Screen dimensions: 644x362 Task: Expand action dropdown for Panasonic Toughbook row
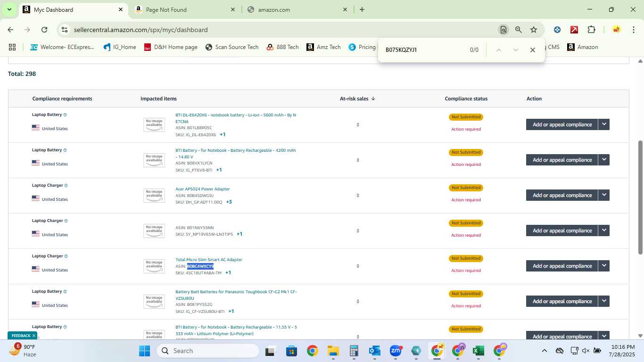click(x=604, y=301)
